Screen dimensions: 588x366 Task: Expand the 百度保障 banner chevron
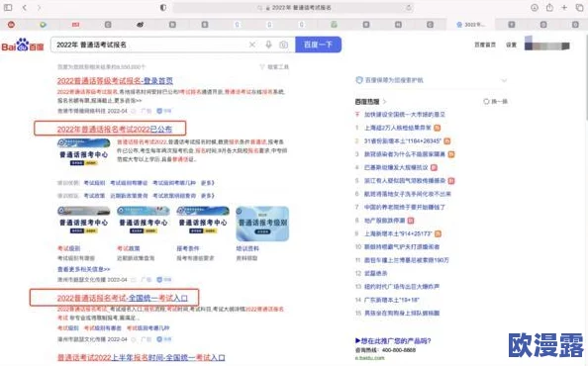pyautogui.click(x=505, y=80)
